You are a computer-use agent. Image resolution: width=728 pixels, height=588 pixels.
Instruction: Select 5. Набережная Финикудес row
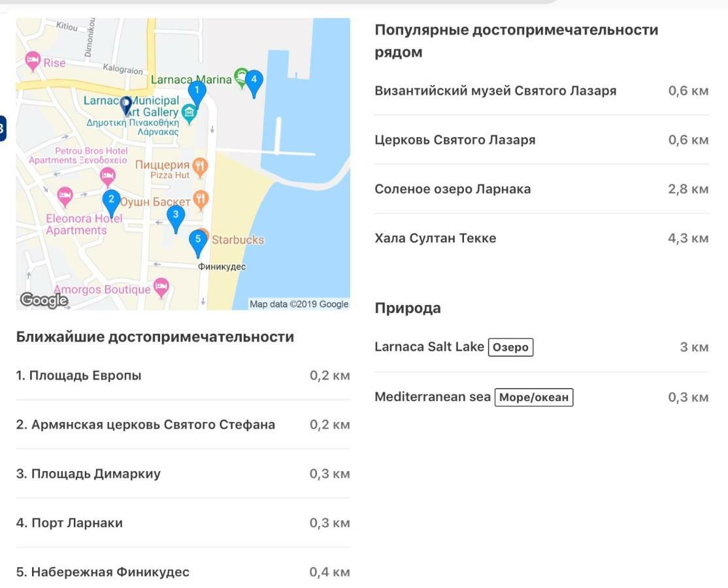point(183,572)
